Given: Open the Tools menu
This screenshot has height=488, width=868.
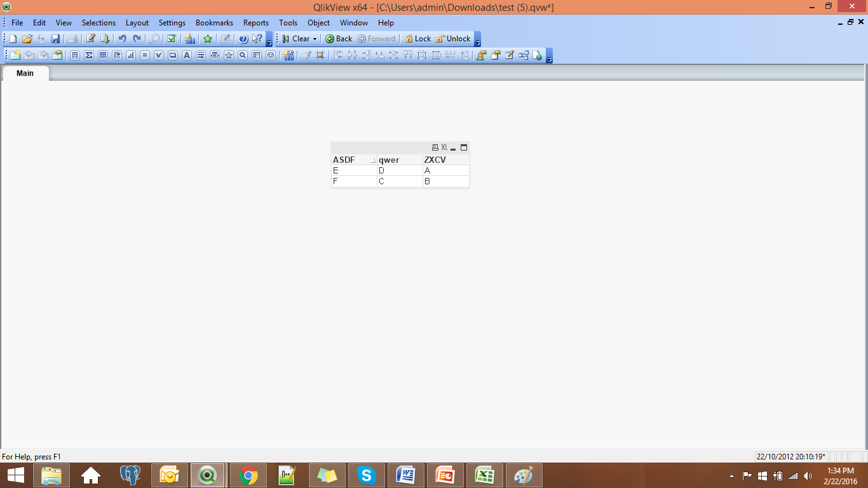Looking at the screenshot, I should click(x=288, y=22).
